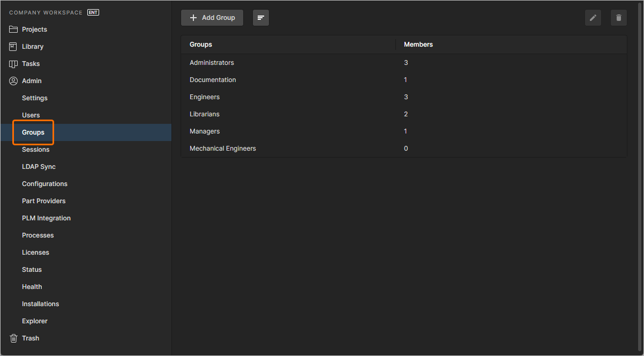The width and height of the screenshot is (644, 356).
Task: Go to the PLM Integration page
Action: [x=46, y=218]
